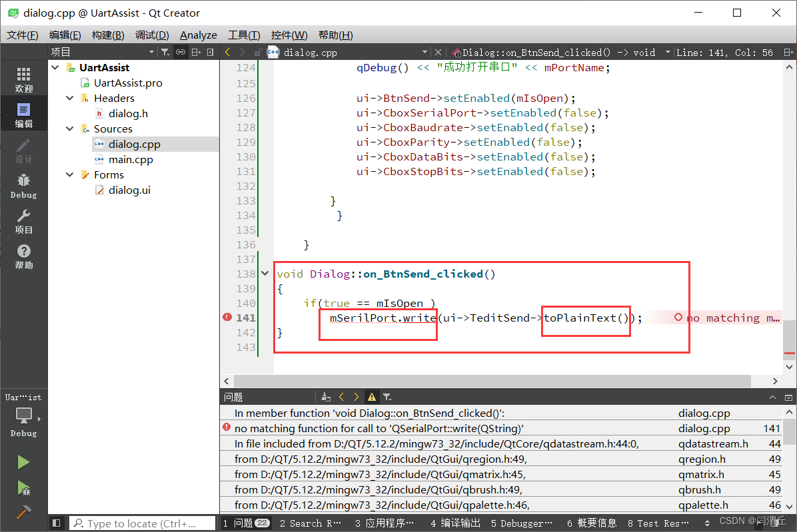
Task: Open the Edit (编辑) menu
Action: (65, 35)
